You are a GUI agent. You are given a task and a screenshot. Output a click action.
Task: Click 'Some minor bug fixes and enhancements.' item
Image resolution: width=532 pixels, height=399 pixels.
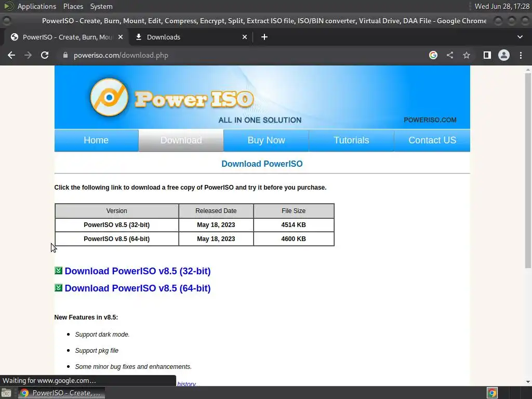click(x=134, y=367)
